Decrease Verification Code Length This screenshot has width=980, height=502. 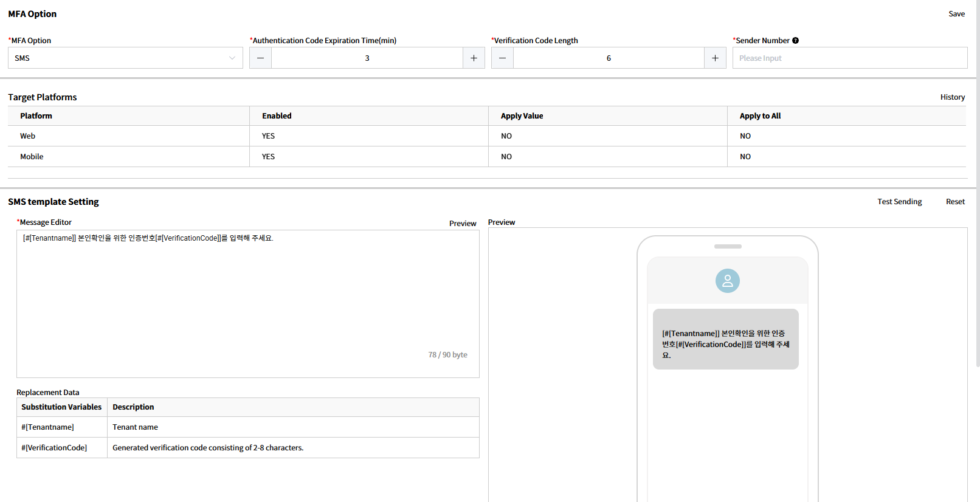pyautogui.click(x=502, y=58)
